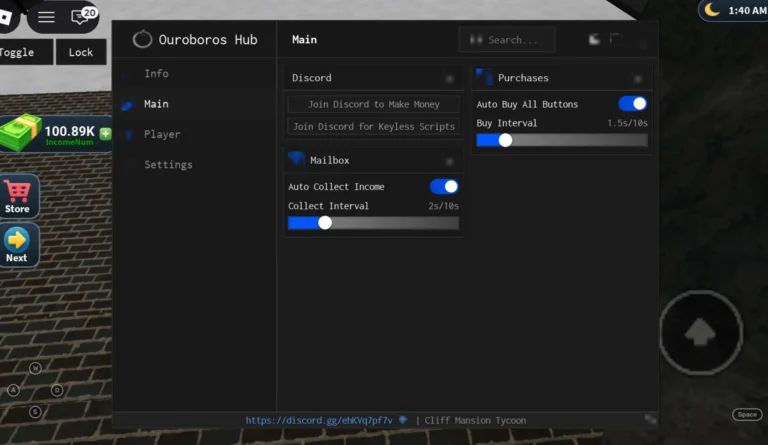The width and height of the screenshot is (768, 445).
Task: Open chat with 20 unread badge
Action: pyautogui.click(x=83, y=16)
